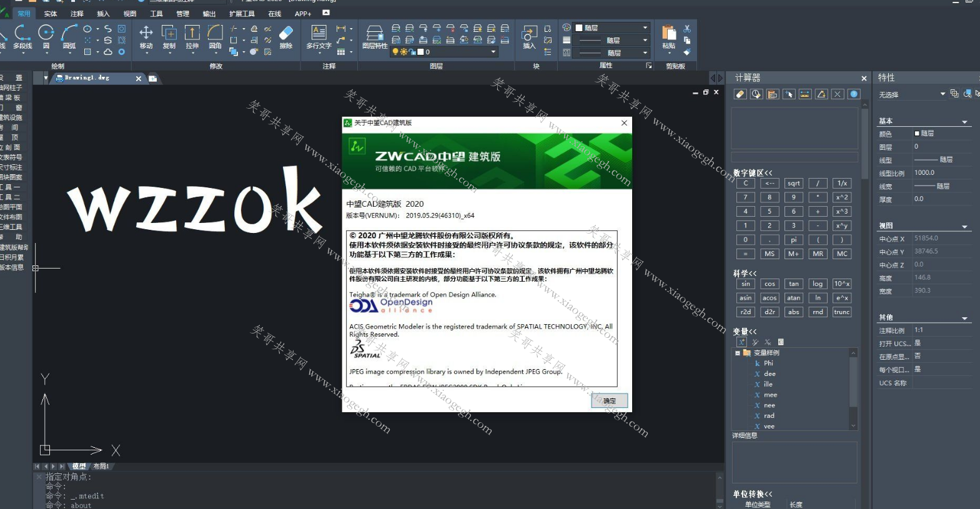The width and height of the screenshot is (980, 509).
Task: Open the 常用 ribbon tab
Action: tap(24, 13)
